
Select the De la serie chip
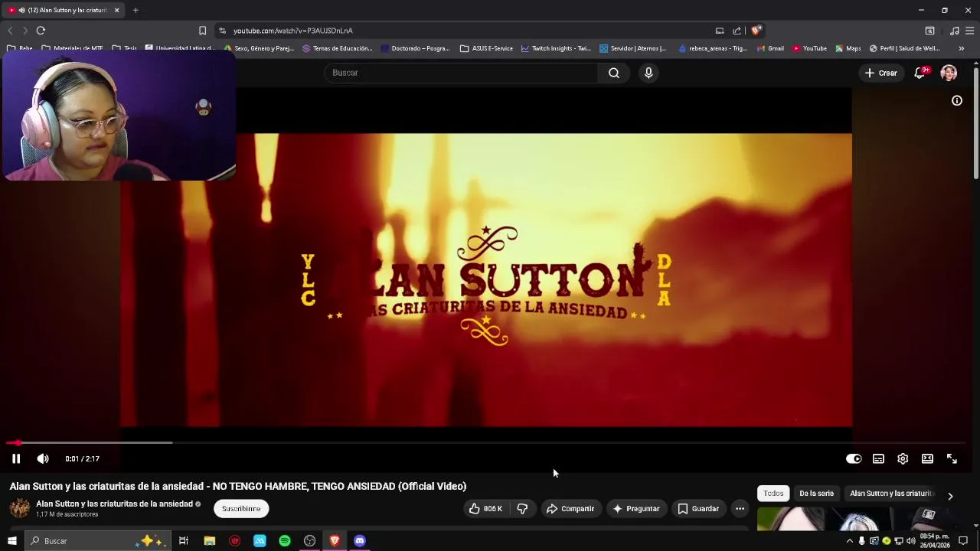pos(816,494)
